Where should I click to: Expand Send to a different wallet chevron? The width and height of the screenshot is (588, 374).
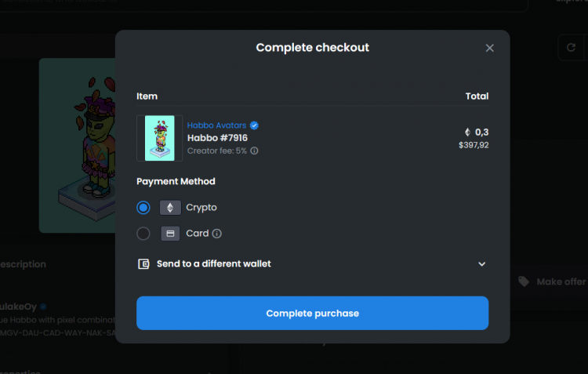(482, 264)
